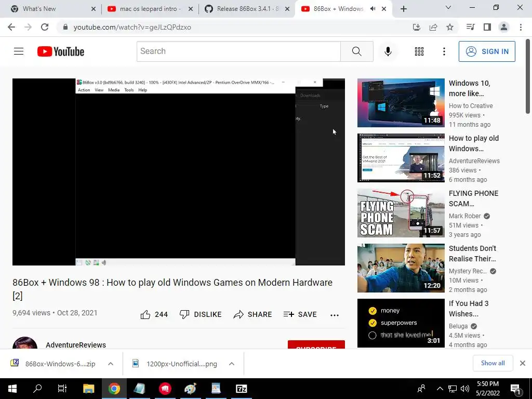
Task: Open volume control in system tray
Action: click(465, 389)
